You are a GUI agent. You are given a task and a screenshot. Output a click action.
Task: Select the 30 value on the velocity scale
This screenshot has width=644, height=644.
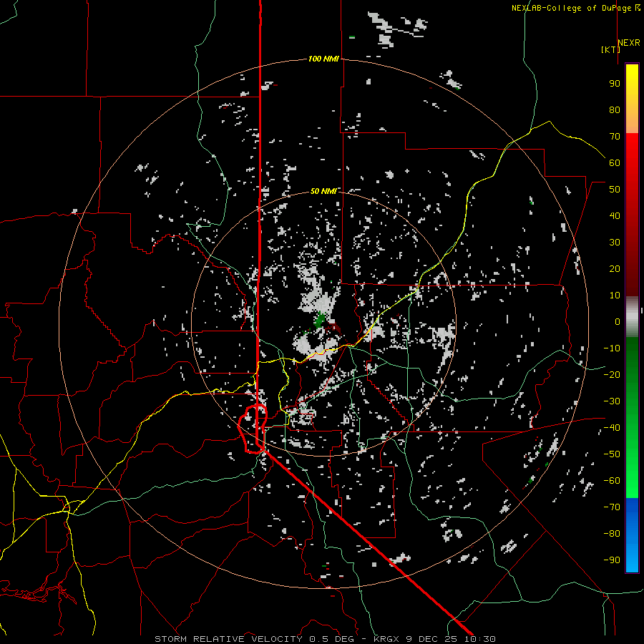[x=615, y=243]
